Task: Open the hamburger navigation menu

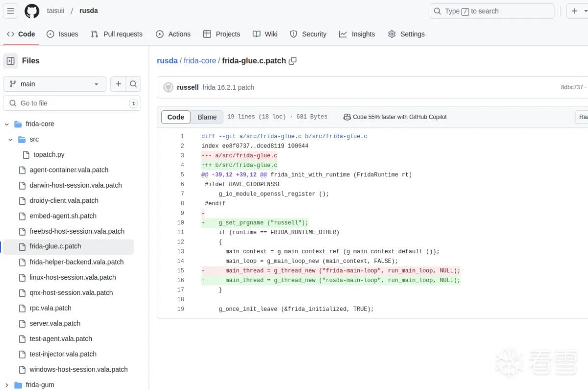Action: 11,11
